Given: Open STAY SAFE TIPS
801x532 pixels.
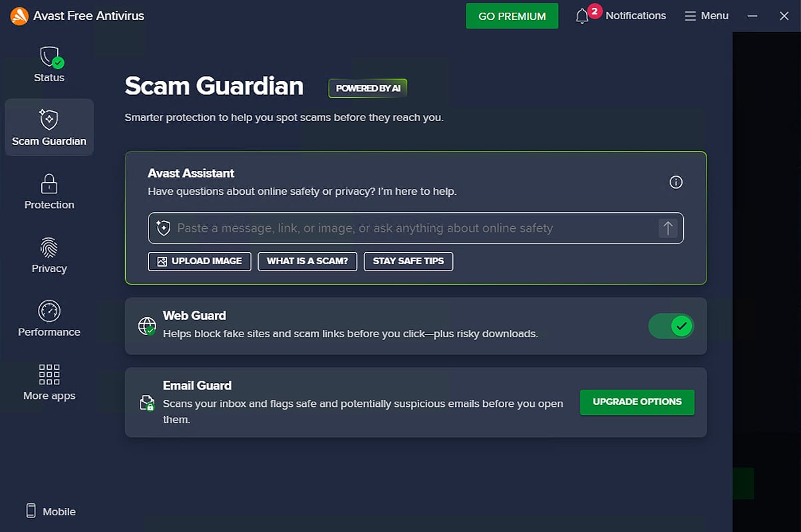Looking at the screenshot, I should [408, 261].
